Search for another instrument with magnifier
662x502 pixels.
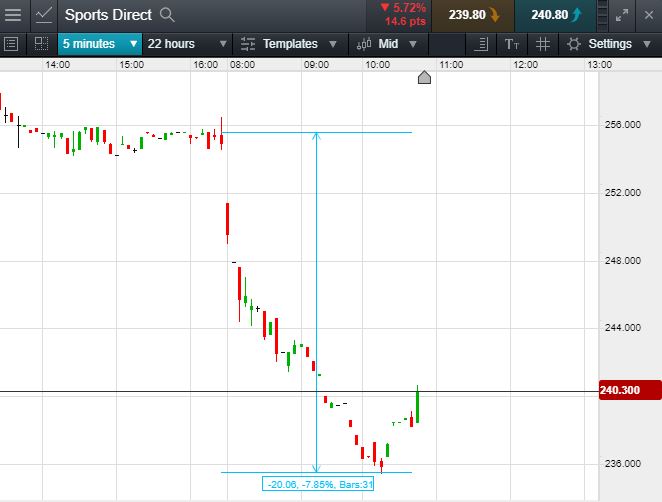[x=167, y=15]
